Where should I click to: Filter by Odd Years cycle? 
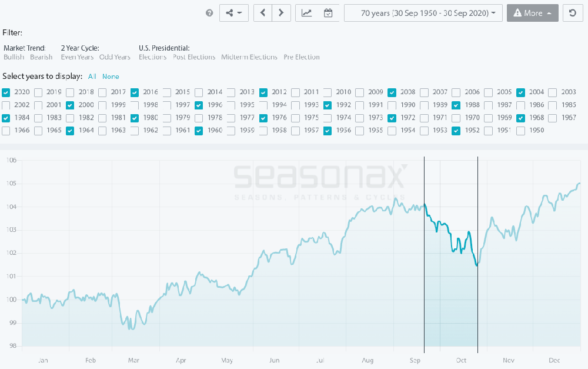click(115, 57)
